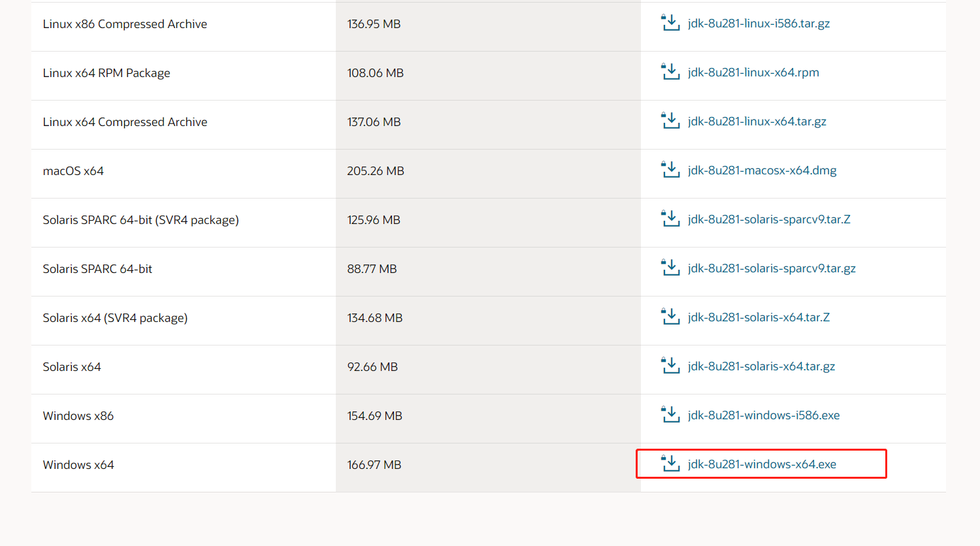Choose the jdk-8u281-solaris-sparcv9.tar.gz link
This screenshot has height=546, width=980.
pyautogui.click(x=772, y=268)
